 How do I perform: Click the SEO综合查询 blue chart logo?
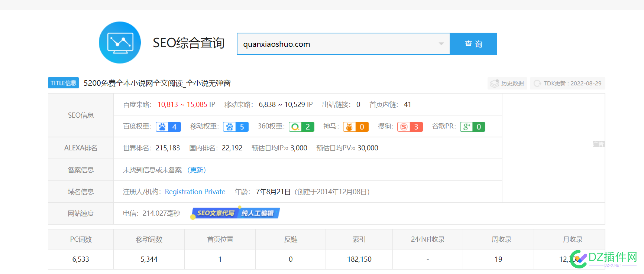pyautogui.click(x=120, y=43)
